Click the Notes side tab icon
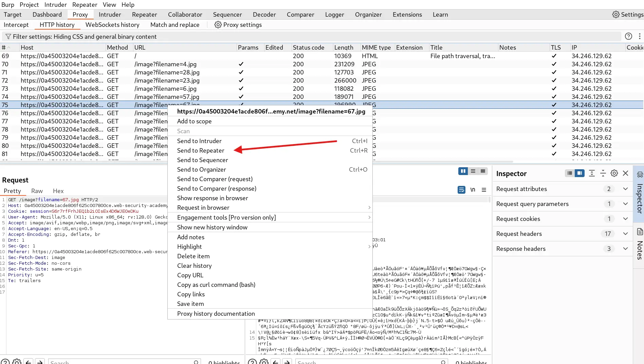 pos(640,232)
